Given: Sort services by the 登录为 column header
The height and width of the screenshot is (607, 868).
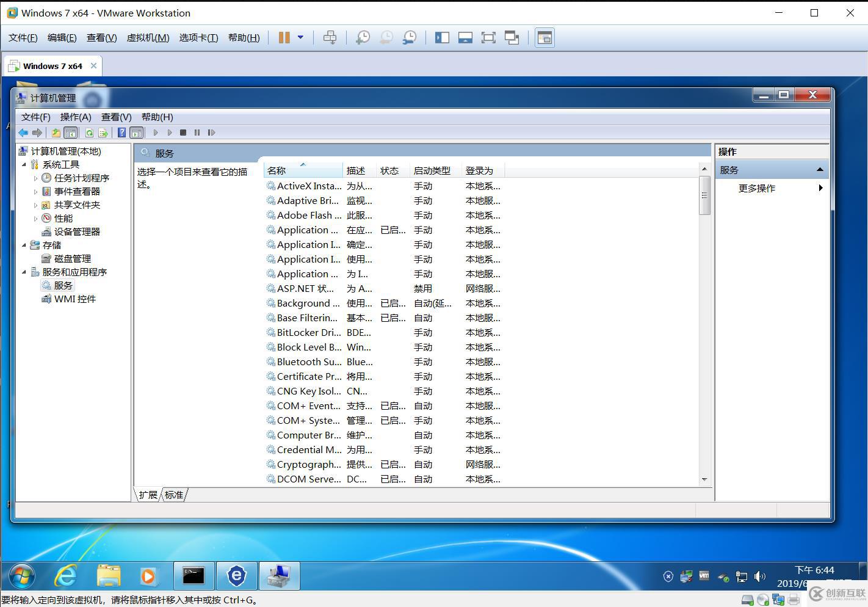Looking at the screenshot, I should pyautogui.click(x=483, y=170).
